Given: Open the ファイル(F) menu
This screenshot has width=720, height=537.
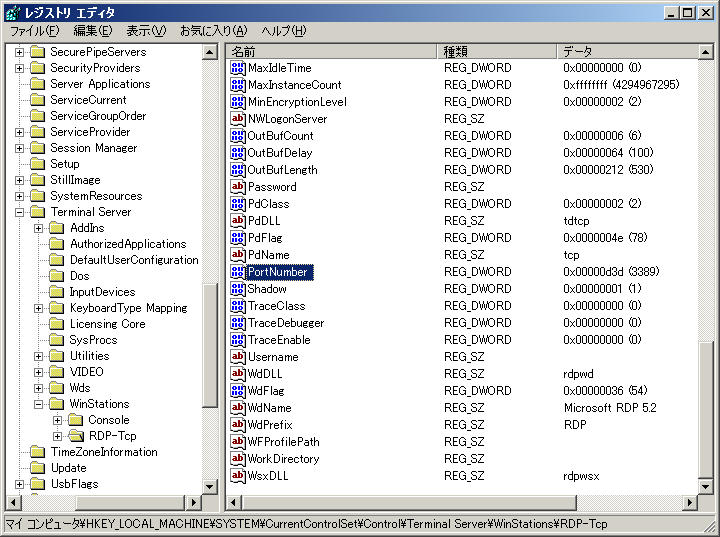Looking at the screenshot, I should 34,31.
